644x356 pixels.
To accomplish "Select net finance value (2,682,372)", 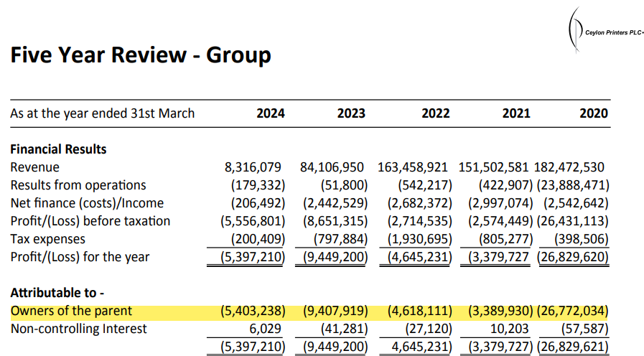I will click(x=420, y=203).
